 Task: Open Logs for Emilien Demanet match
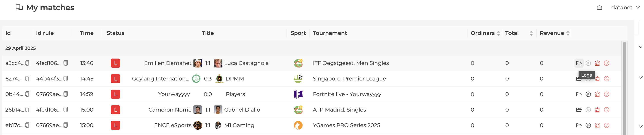(579, 63)
